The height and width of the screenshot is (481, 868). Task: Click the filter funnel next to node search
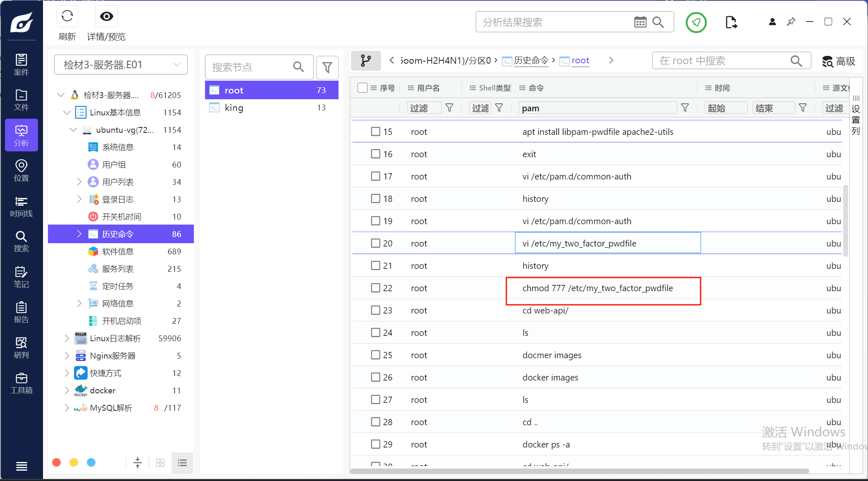327,67
